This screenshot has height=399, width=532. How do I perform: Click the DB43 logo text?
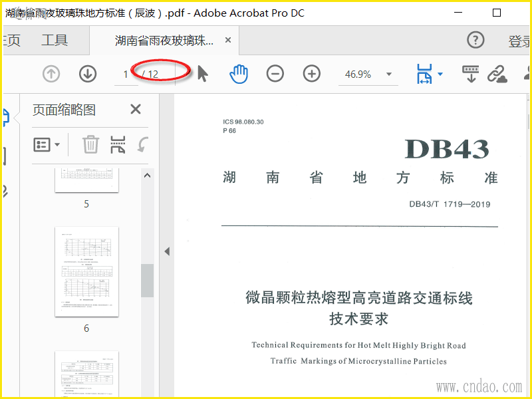(x=446, y=148)
